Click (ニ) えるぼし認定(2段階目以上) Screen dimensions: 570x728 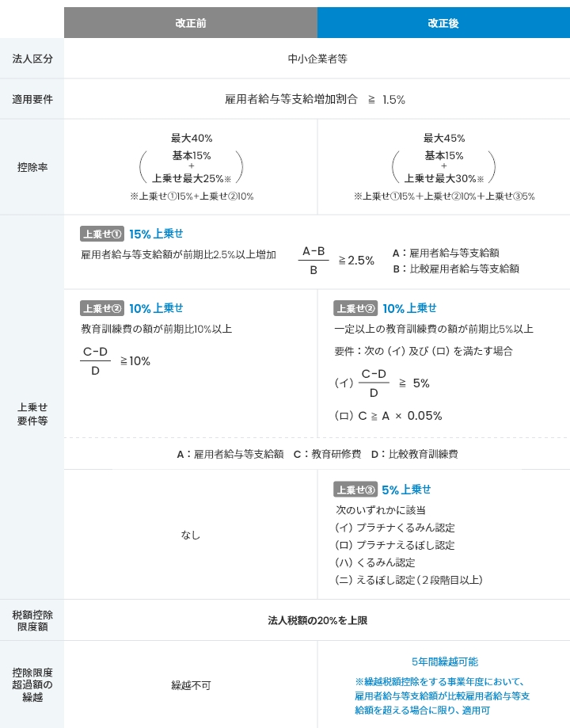click(408, 580)
